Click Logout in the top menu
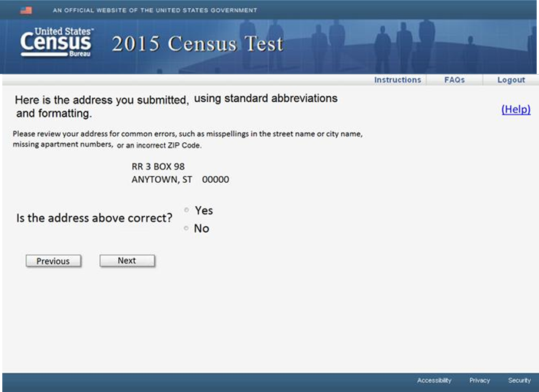 click(x=511, y=80)
